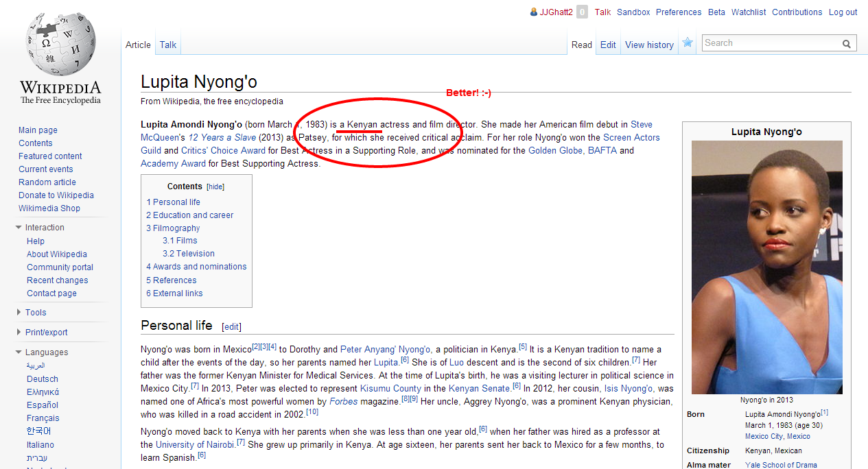Open Contents link in sidebar
Screen dimensions: 868x469
pos(36,143)
